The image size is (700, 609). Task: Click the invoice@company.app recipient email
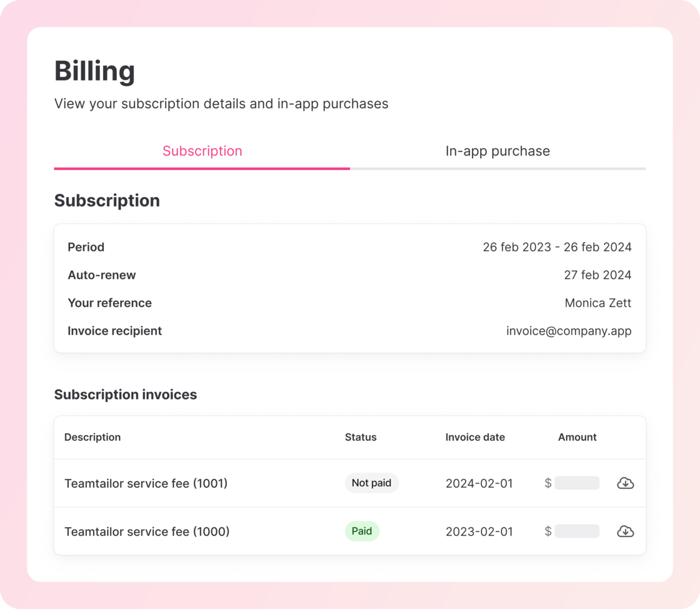click(569, 331)
